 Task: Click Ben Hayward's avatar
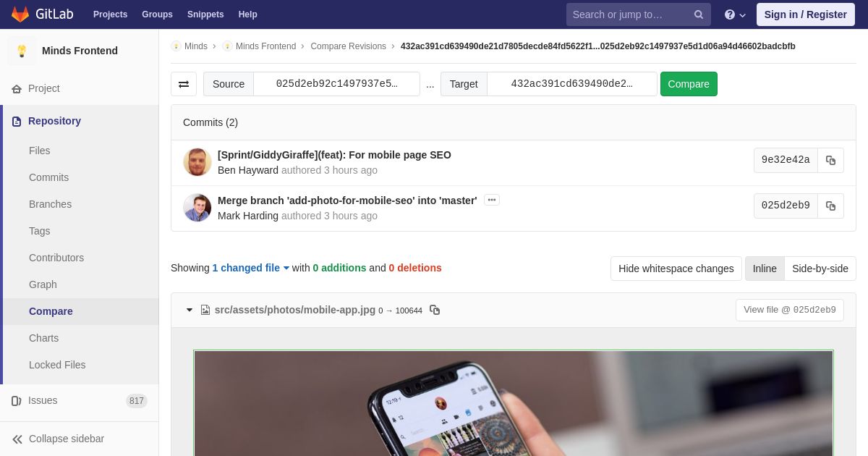click(197, 162)
